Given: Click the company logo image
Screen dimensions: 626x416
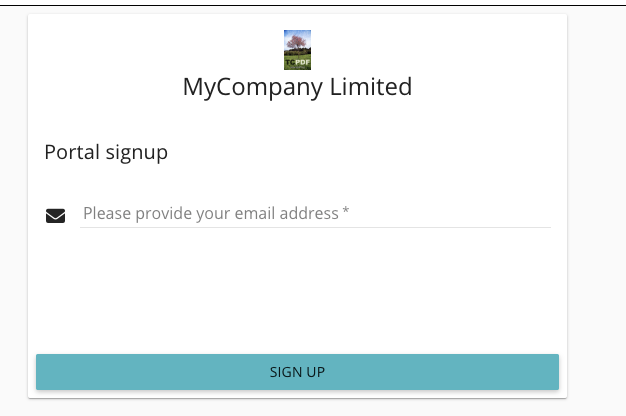Looking at the screenshot, I should coord(297,50).
